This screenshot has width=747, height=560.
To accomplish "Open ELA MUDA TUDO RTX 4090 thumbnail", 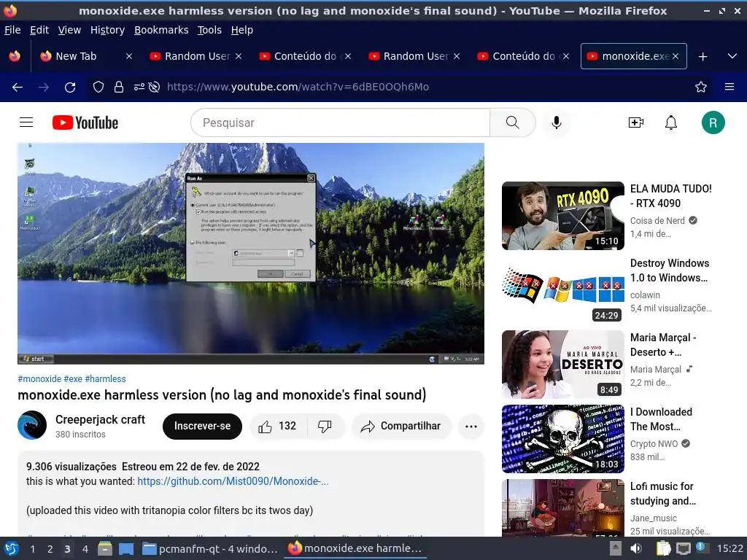I will coord(562,216).
